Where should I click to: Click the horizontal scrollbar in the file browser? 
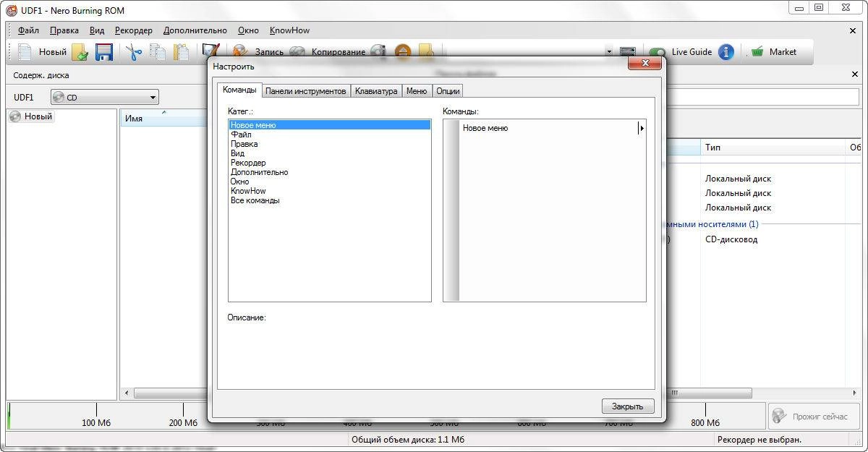click(x=710, y=393)
